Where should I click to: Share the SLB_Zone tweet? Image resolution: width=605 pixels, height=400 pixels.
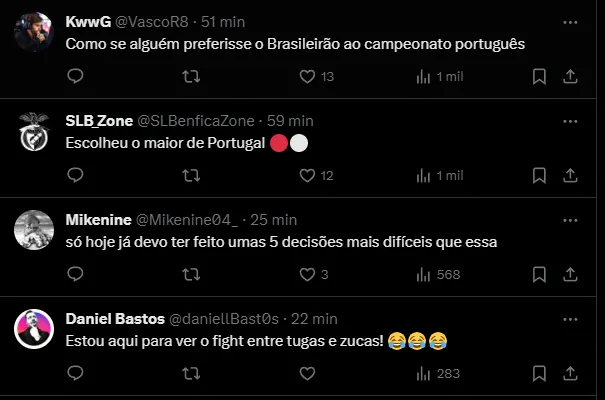[x=571, y=175]
